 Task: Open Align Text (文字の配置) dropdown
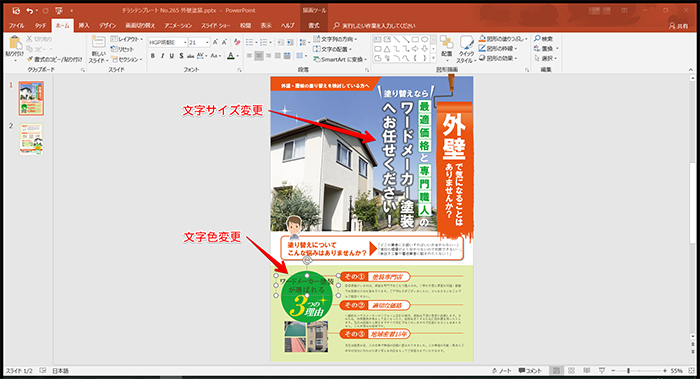333,49
